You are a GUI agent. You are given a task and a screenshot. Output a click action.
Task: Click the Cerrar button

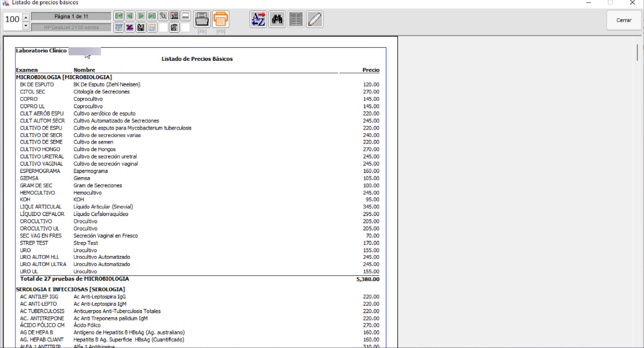(624, 20)
